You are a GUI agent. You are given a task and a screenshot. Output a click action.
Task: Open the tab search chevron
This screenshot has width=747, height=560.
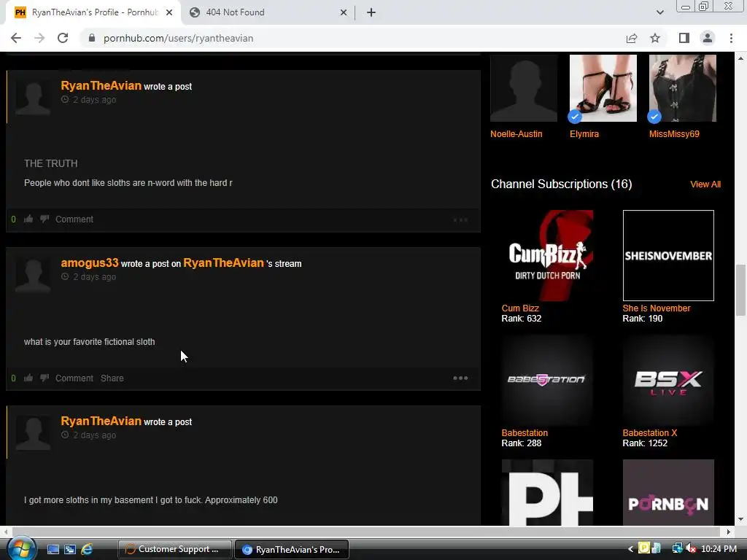click(659, 12)
